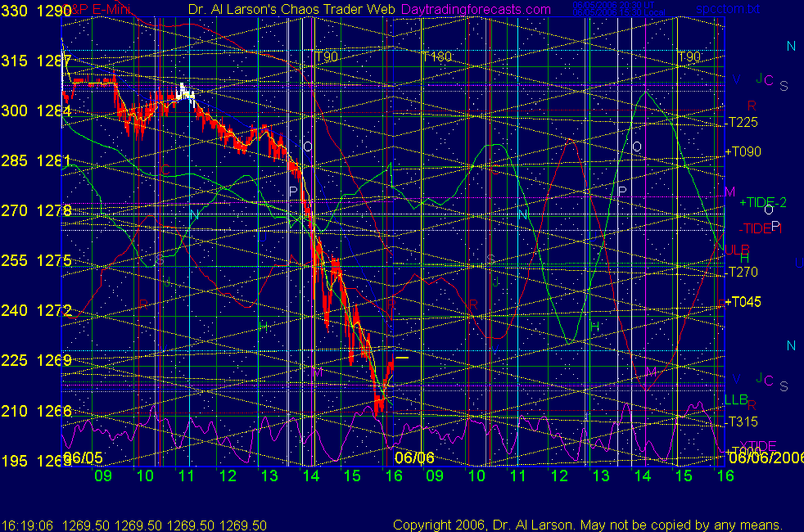Click the copyright notice text
The width and height of the screenshot is (804, 532).
[x=588, y=525]
